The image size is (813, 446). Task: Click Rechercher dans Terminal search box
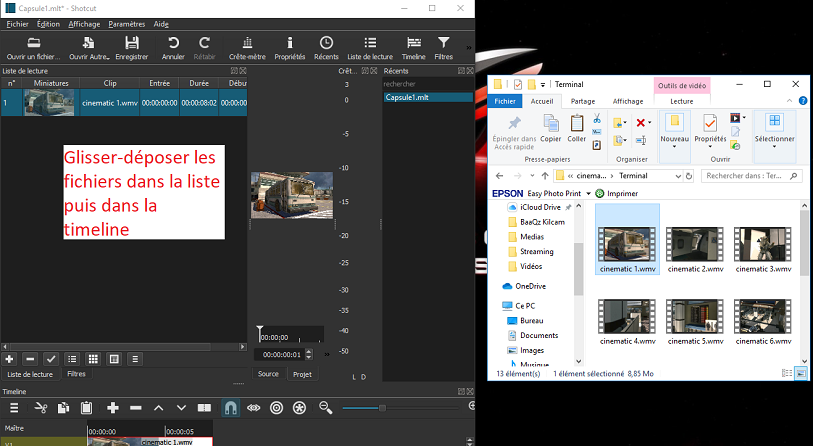[x=751, y=176]
